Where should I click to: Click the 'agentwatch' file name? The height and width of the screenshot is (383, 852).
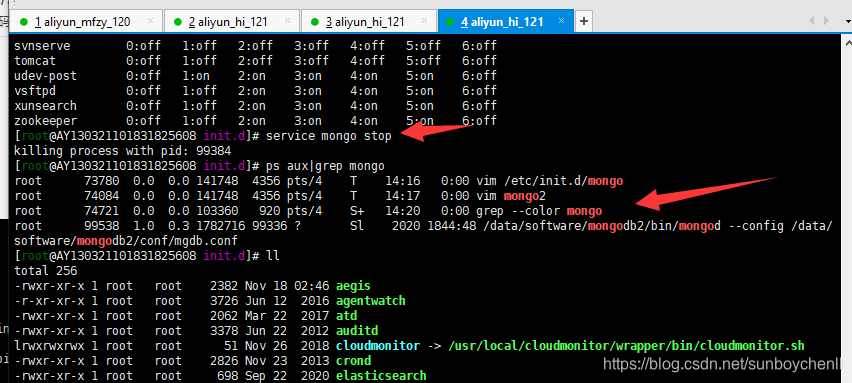point(371,300)
